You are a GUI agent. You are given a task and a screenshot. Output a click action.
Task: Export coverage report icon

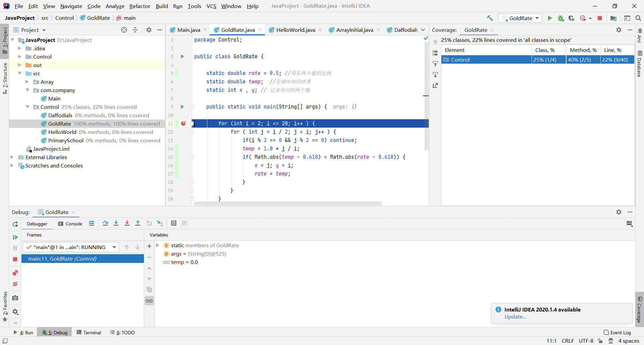[435, 85]
